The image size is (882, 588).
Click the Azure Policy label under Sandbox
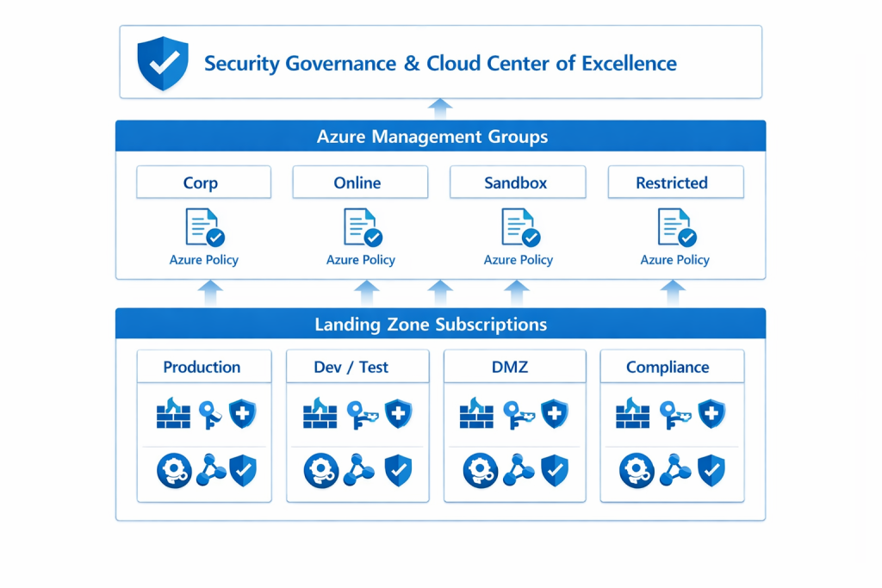click(519, 260)
